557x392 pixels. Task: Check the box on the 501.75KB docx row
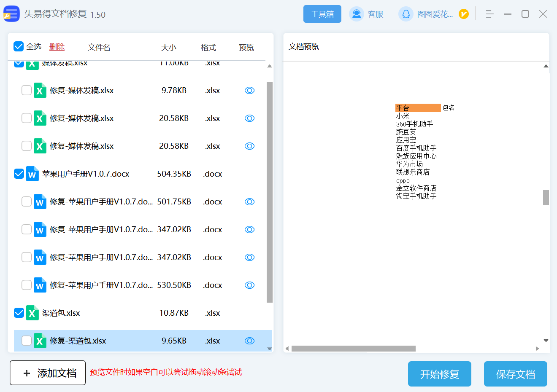coord(26,201)
